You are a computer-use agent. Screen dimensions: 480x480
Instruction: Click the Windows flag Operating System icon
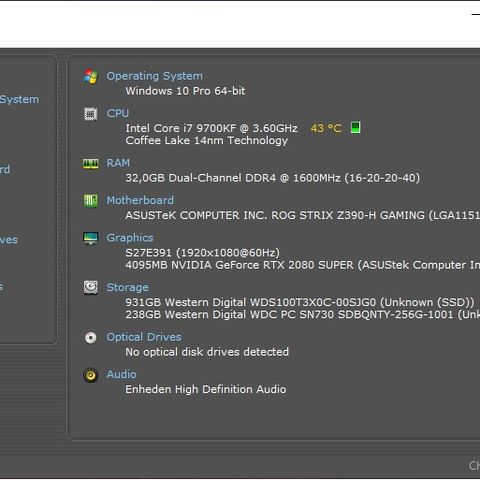pos(90,77)
